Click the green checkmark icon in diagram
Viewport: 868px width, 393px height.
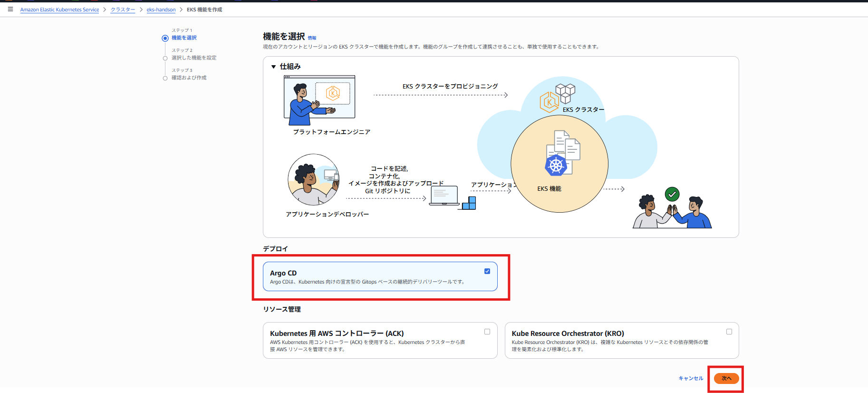pos(672,194)
